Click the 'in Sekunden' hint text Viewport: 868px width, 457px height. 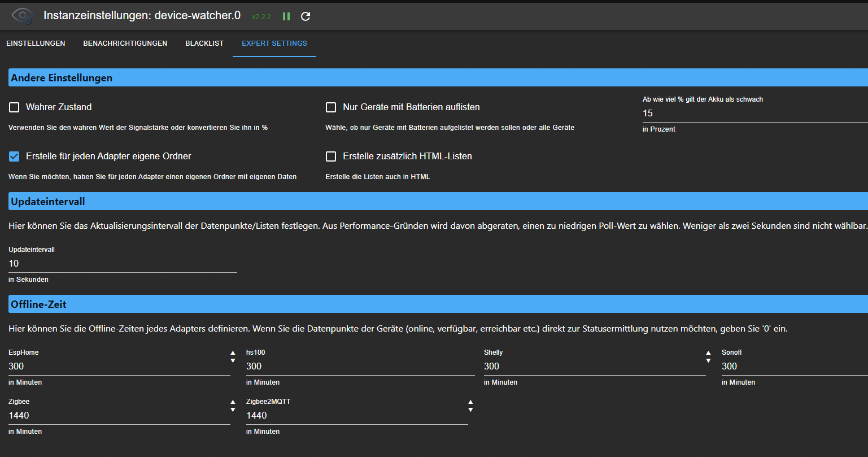pyautogui.click(x=28, y=280)
